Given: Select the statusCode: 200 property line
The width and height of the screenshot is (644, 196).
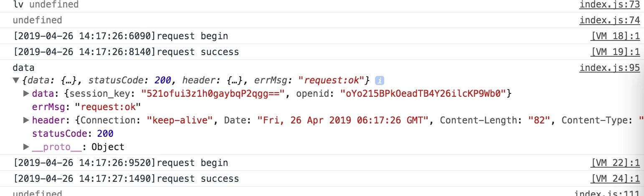Looking at the screenshot, I should point(73,133).
